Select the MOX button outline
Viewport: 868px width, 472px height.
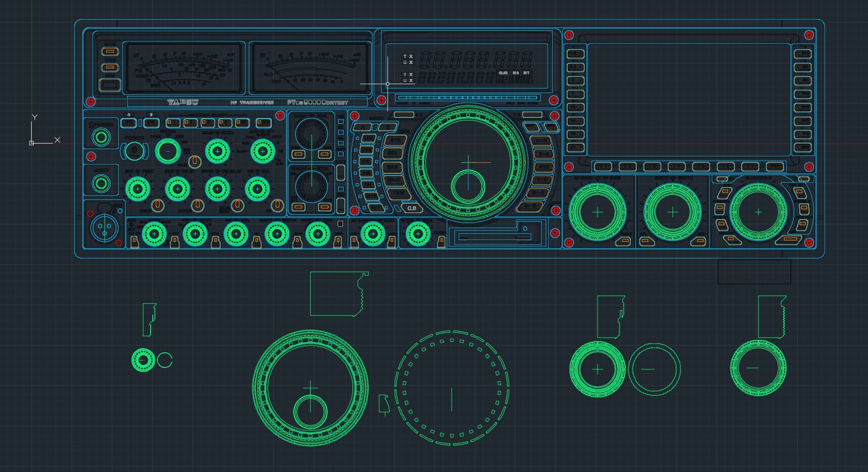(110, 52)
